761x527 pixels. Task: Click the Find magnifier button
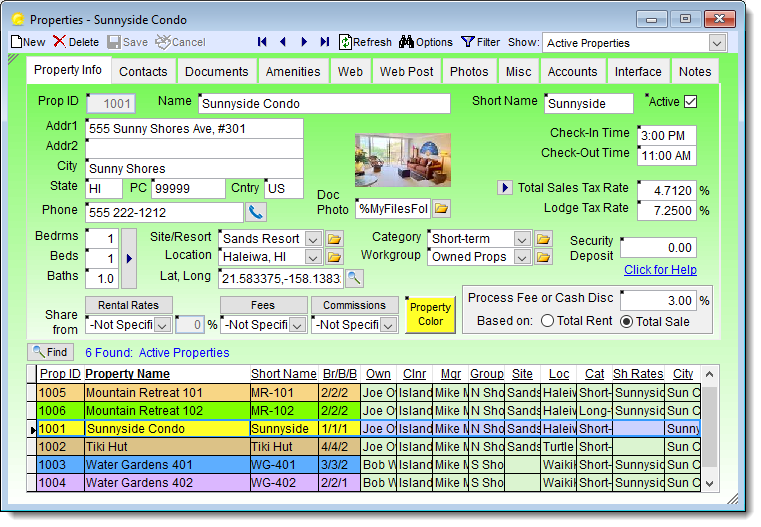click(x=50, y=352)
